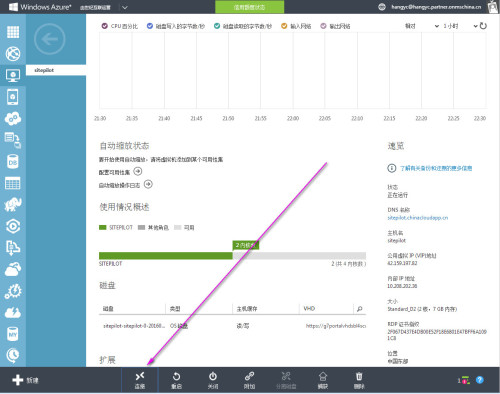This screenshot has height=394, width=500.
Task: Open the Service Bus icon in sidebar
Action: (13, 248)
